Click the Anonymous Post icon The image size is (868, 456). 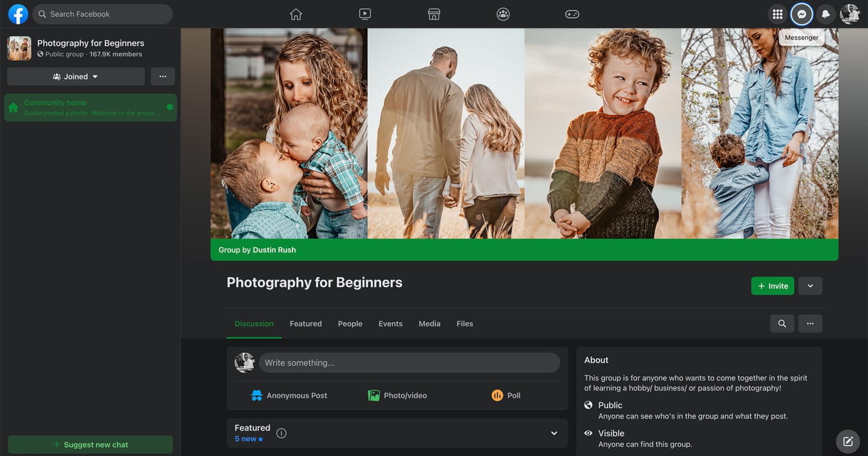[257, 395]
